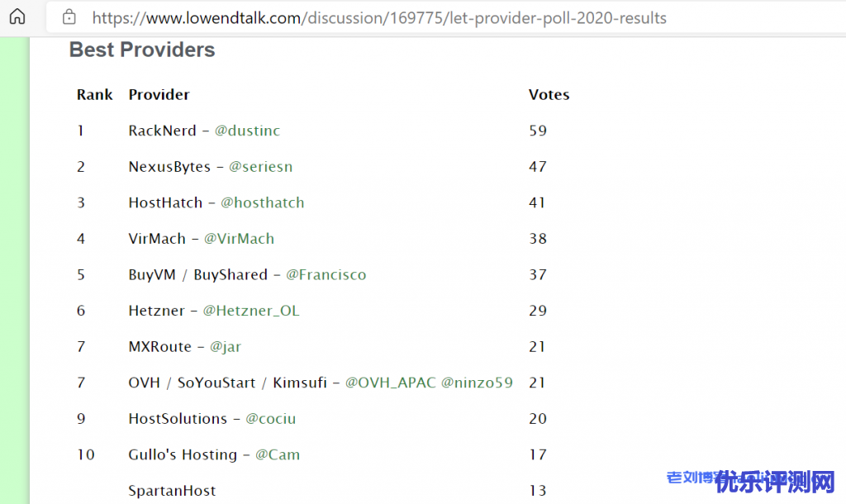Click the Provider column header
This screenshot has width=846, height=504.
click(159, 95)
